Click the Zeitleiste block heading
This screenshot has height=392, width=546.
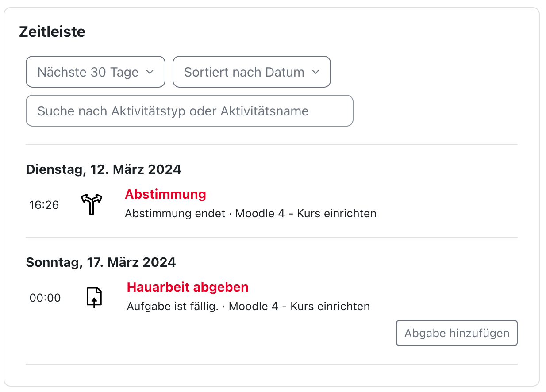[x=52, y=32]
